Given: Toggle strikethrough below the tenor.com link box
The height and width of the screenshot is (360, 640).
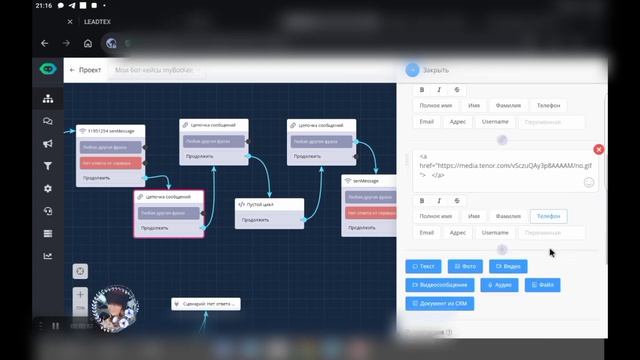Looking at the screenshot, I should click(x=457, y=201).
